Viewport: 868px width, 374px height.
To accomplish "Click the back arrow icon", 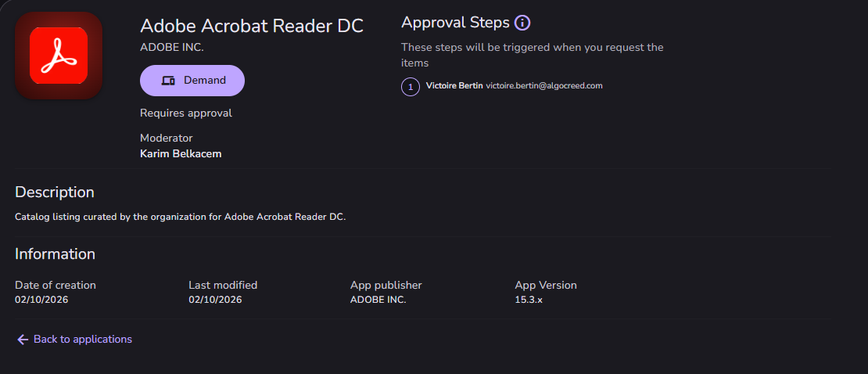I will click(x=23, y=339).
